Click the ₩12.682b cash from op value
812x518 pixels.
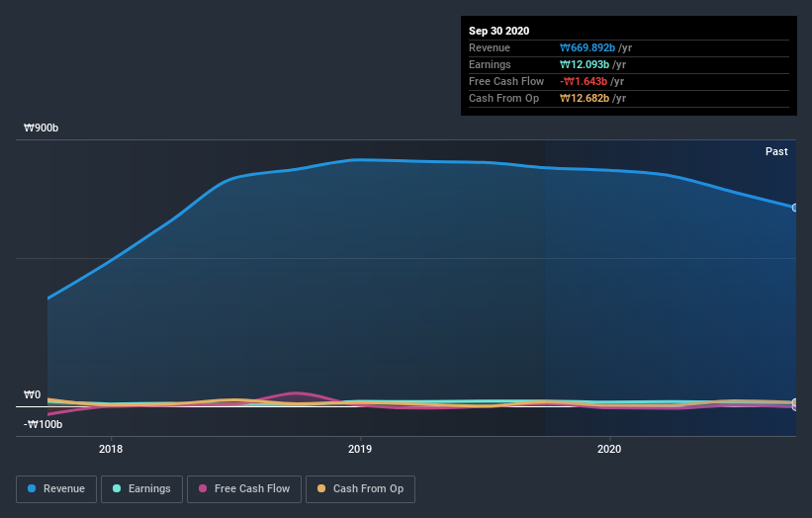pyautogui.click(x=585, y=98)
